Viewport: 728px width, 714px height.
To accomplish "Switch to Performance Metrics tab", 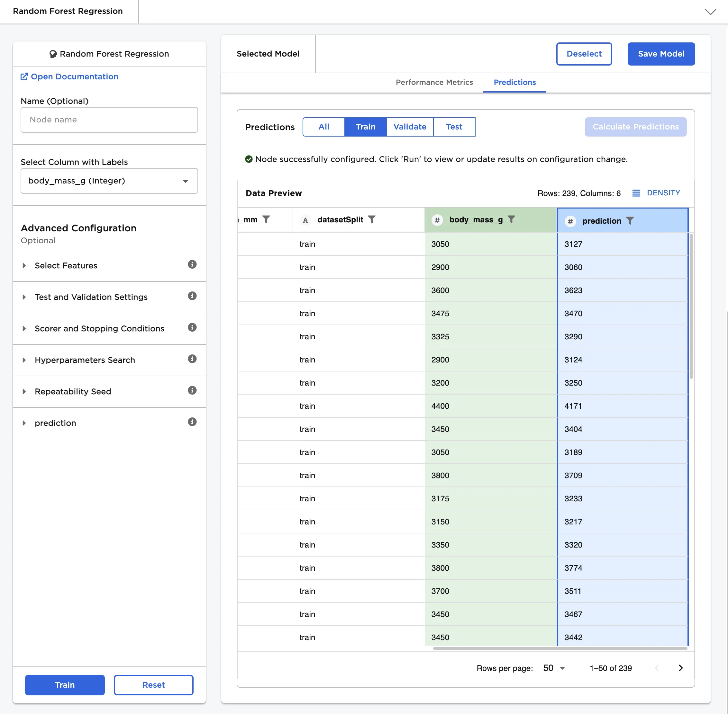I will [x=434, y=82].
